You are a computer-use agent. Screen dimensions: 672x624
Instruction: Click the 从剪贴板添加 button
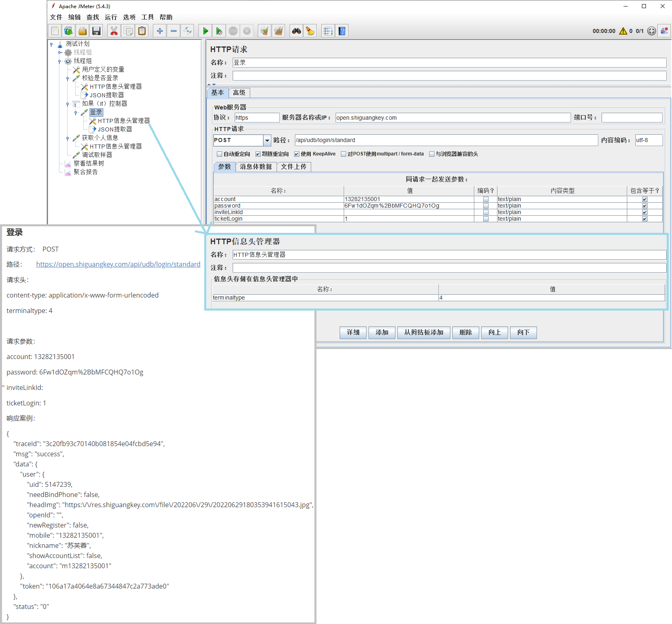423,333
